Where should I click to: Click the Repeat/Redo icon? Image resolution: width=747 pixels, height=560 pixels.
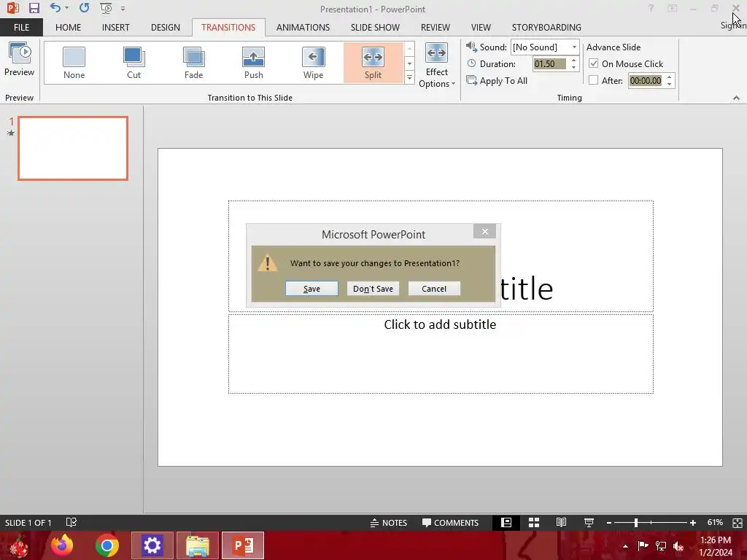85,8
